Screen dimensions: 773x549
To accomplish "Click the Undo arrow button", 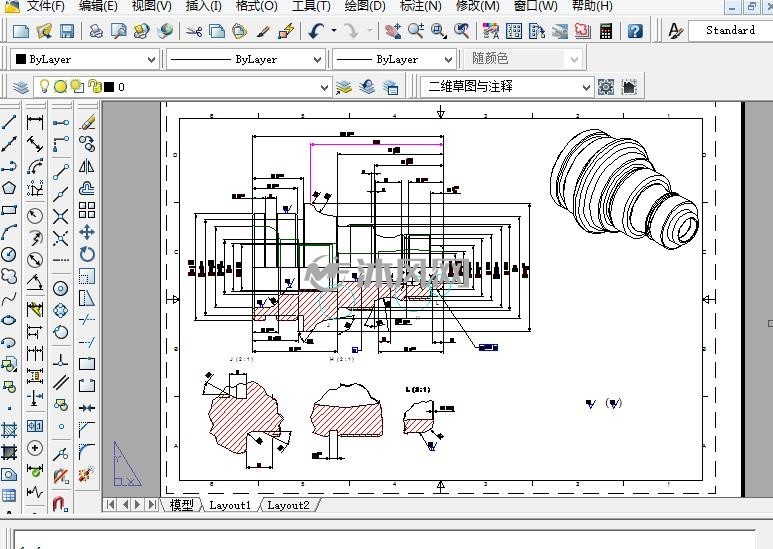I will 316,31.
